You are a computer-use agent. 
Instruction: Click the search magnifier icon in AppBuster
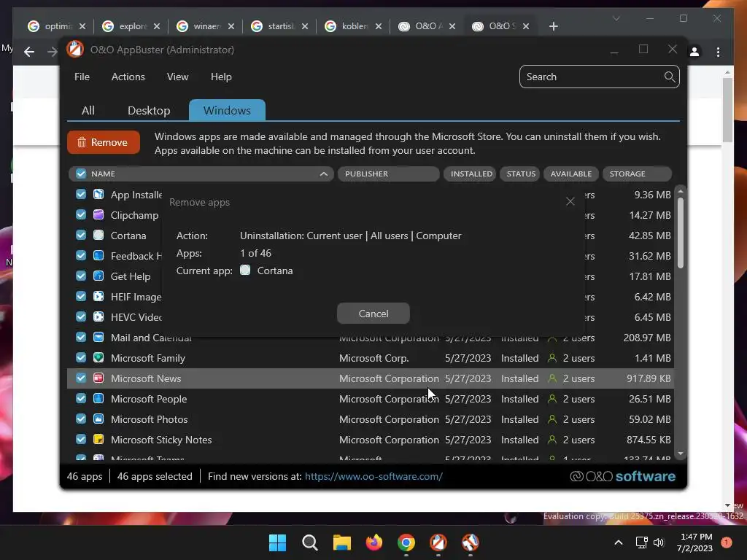(x=670, y=77)
